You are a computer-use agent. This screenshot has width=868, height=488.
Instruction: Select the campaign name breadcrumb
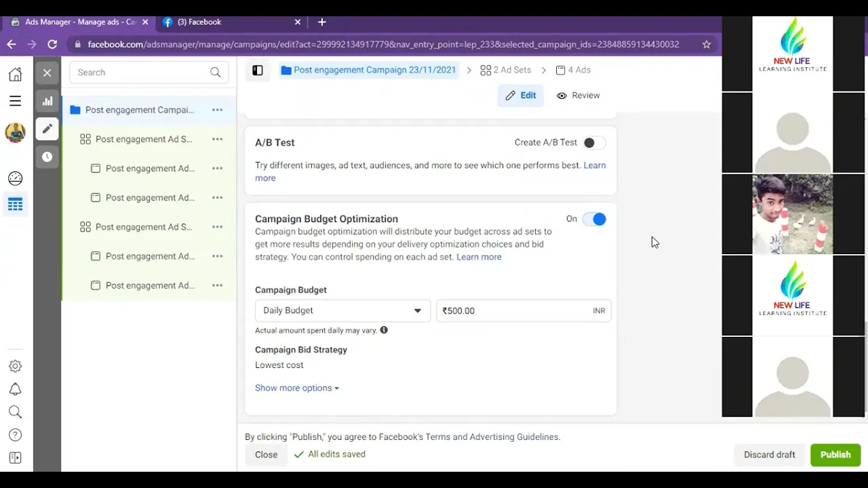point(368,70)
